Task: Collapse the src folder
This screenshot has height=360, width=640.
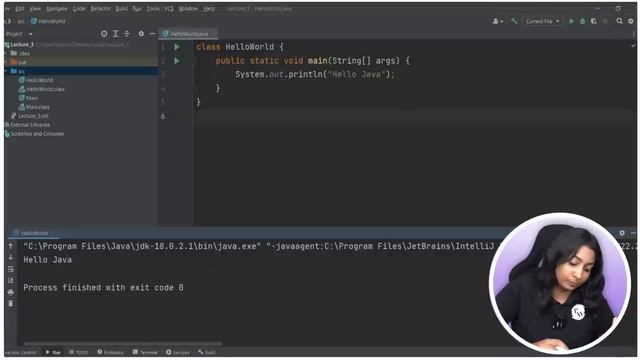Action: click(x=6, y=71)
